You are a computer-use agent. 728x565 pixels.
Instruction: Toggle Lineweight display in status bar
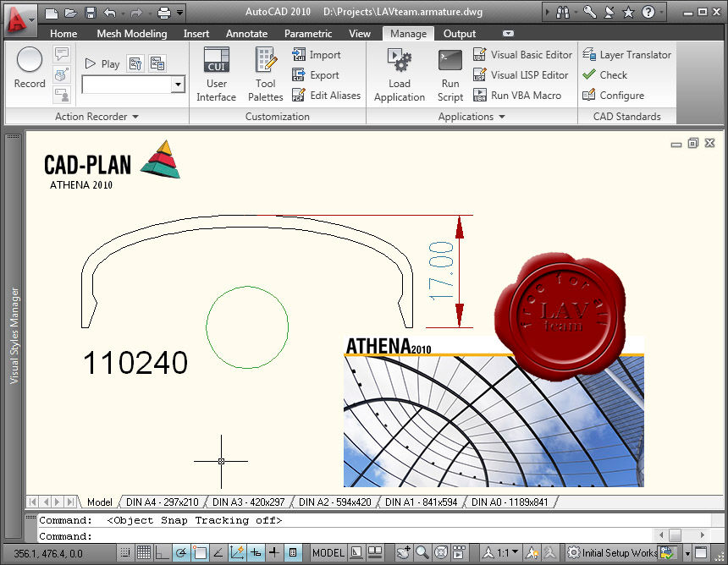point(274,552)
